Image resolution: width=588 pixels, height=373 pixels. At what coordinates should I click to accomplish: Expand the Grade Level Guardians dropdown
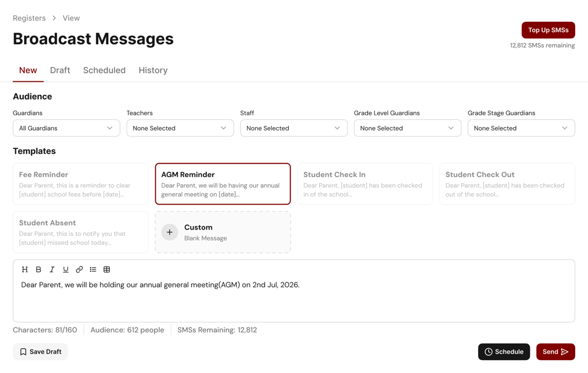coord(407,128)
